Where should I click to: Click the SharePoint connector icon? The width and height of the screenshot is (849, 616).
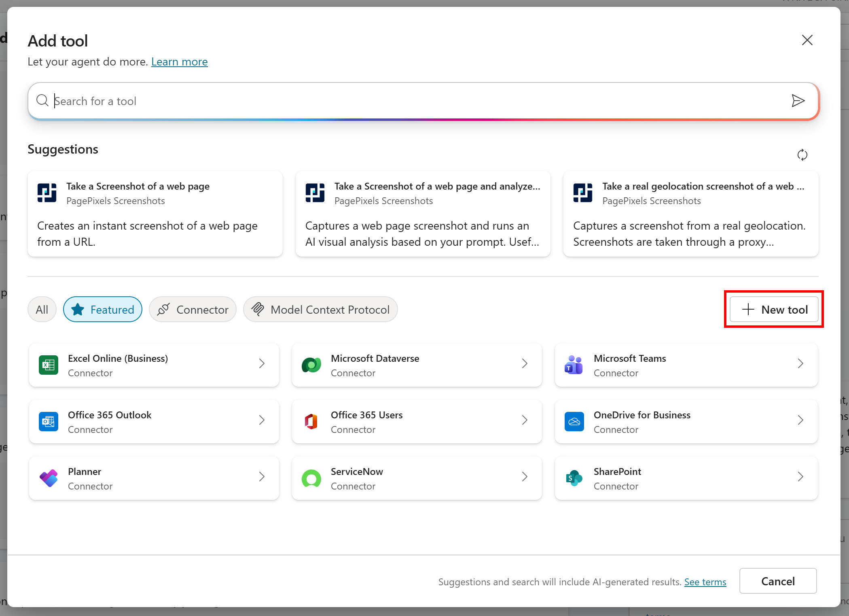(x=574, y=478)
